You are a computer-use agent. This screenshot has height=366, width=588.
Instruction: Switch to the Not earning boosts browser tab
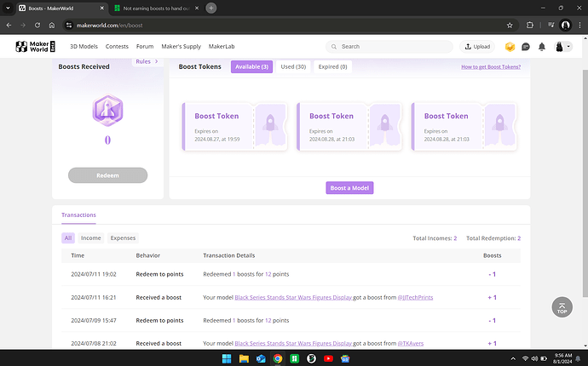click(x=156, y=8)
